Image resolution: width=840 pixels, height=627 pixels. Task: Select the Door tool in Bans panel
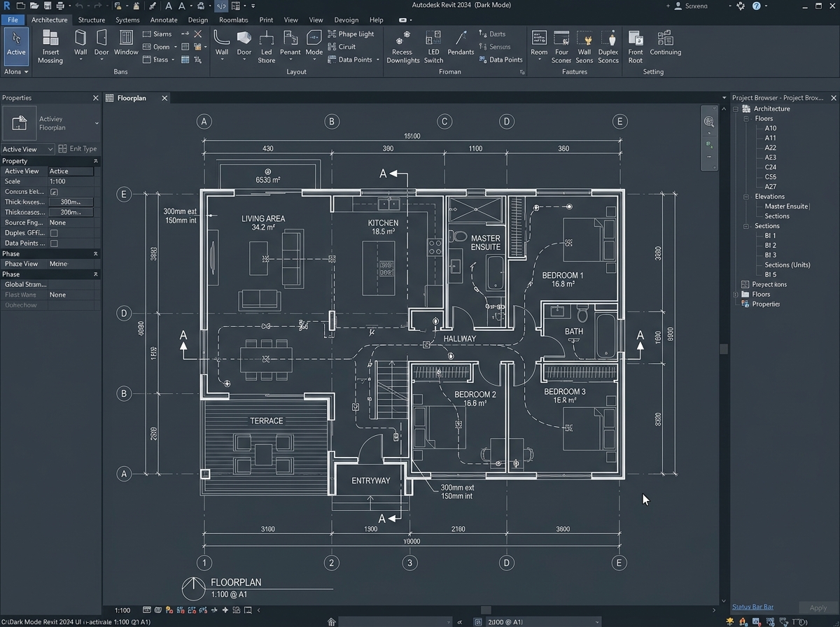click(x=102, y=43)
